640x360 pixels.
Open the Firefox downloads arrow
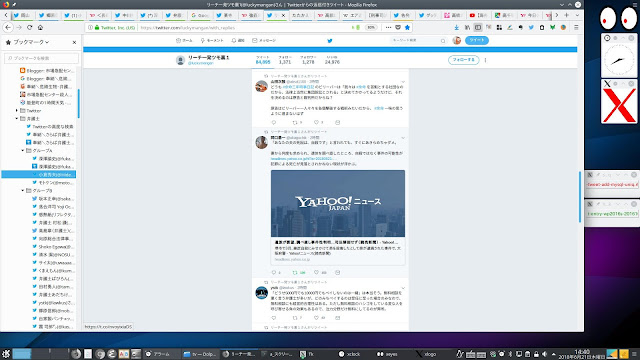(x=457, y=27)
